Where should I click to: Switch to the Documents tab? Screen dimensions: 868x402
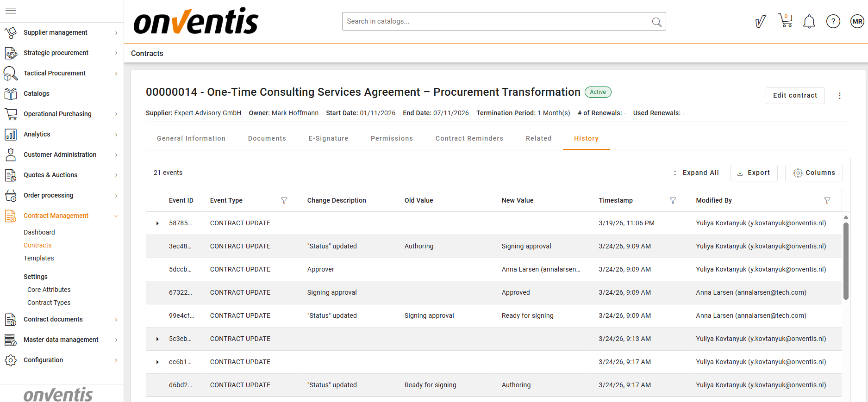(x=267, y=138)
